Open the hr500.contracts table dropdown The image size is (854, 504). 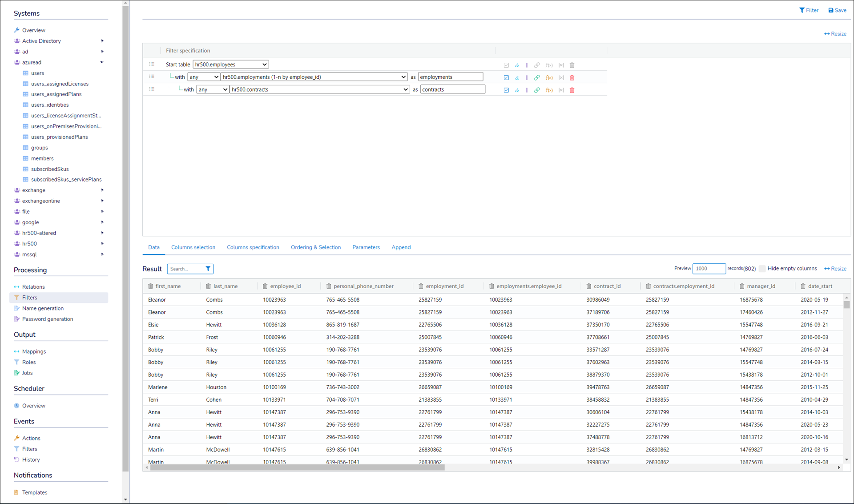point(319,89)
